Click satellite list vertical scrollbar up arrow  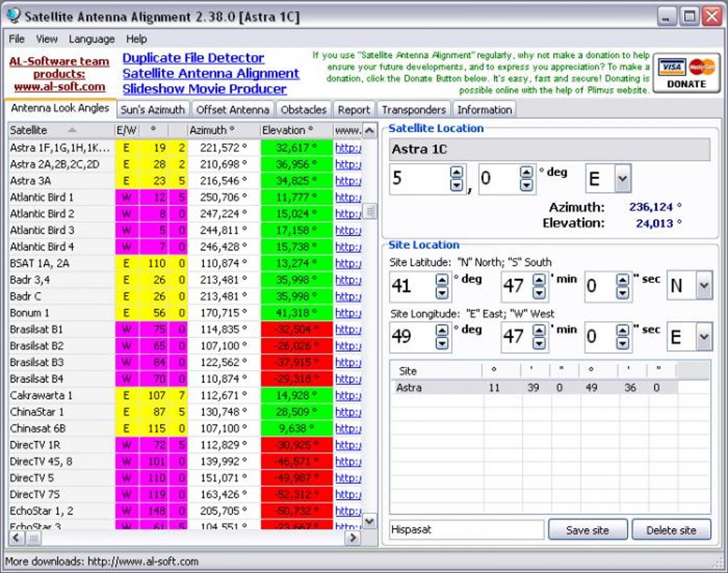click(x=370, y=131)
